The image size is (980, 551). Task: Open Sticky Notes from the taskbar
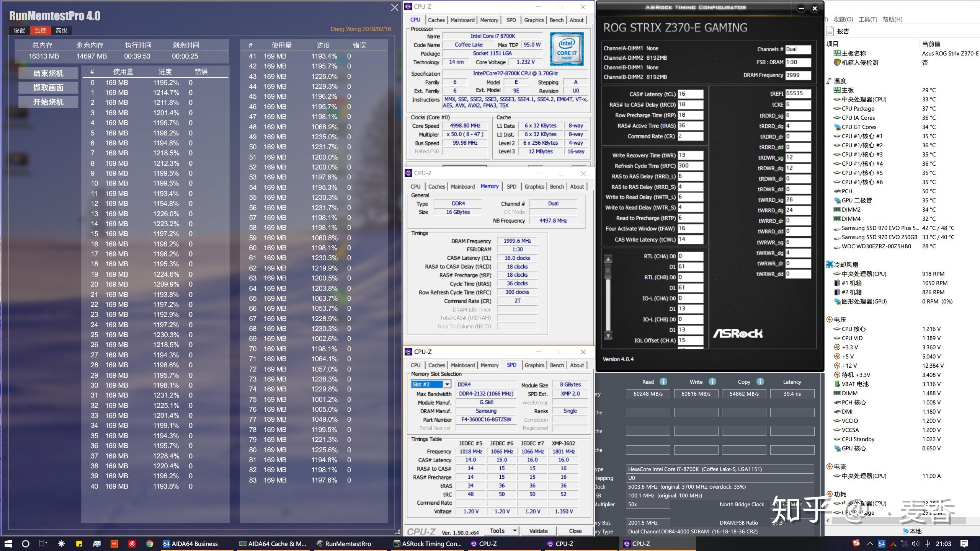[79, 543]
